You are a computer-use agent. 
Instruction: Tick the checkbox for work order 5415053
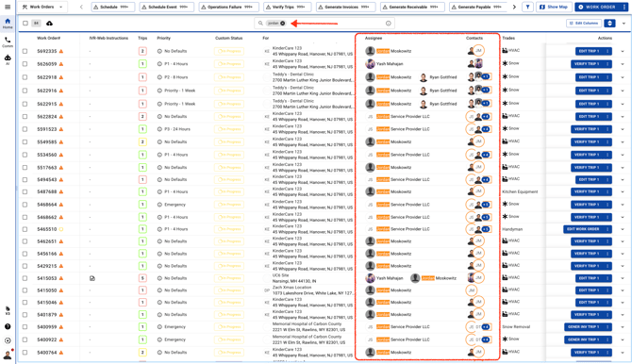pos(25,278)
